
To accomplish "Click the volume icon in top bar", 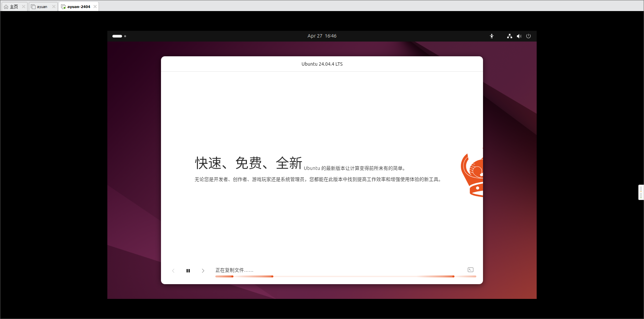I will coord(519,36).
